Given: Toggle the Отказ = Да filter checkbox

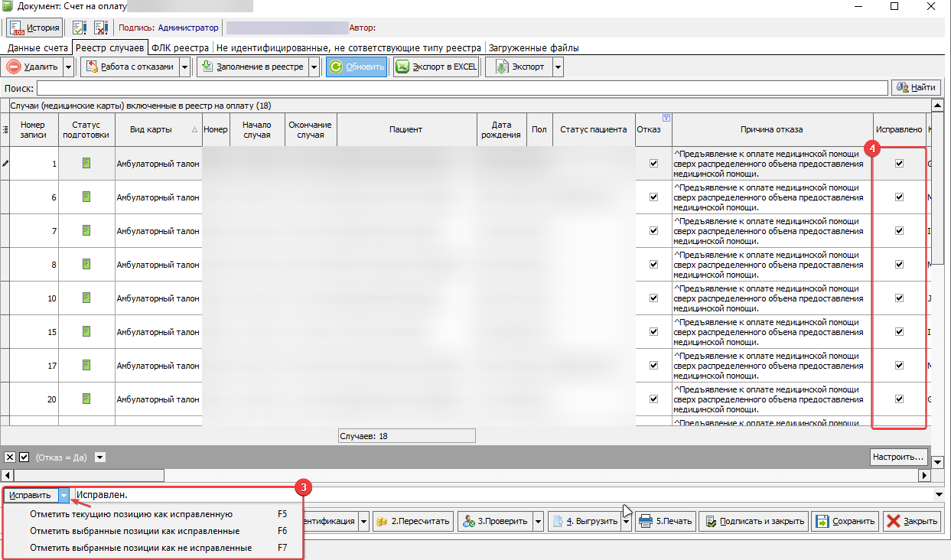Looking at the screenshot, I should point(24,457).
